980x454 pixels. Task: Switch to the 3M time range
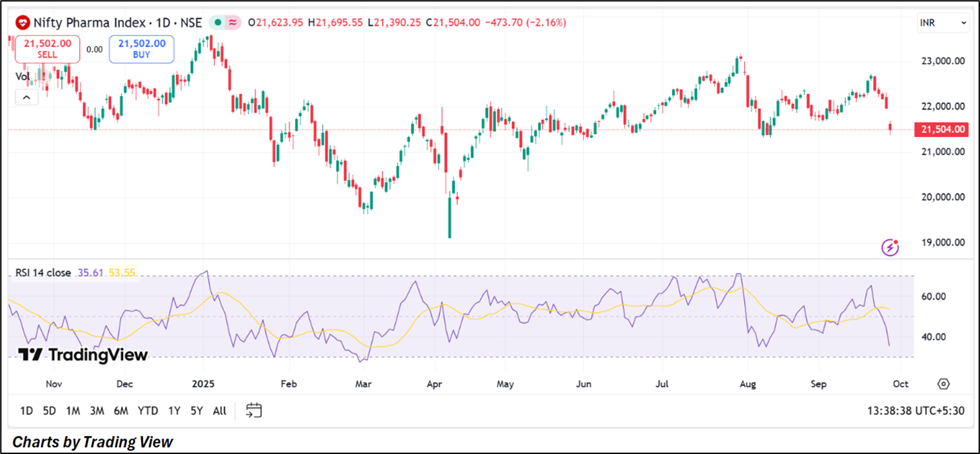click(x=96, y=411)
